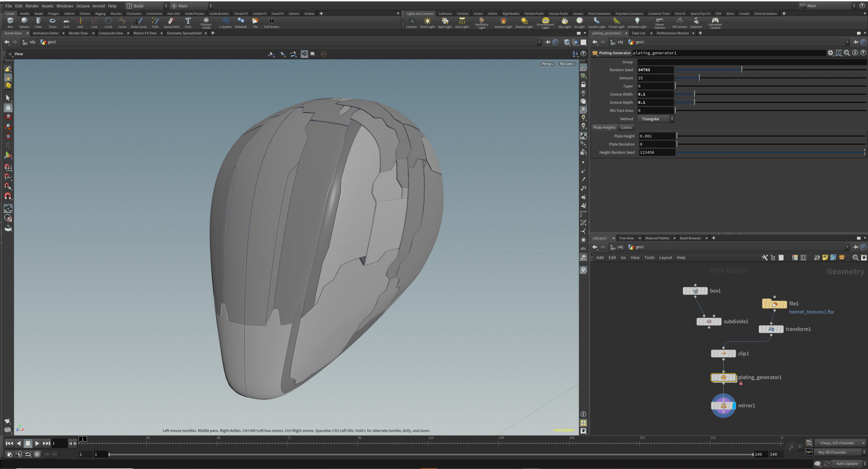The image size is (868, 469).
Task: Show the network color palette icon
Action: [794, 258]
